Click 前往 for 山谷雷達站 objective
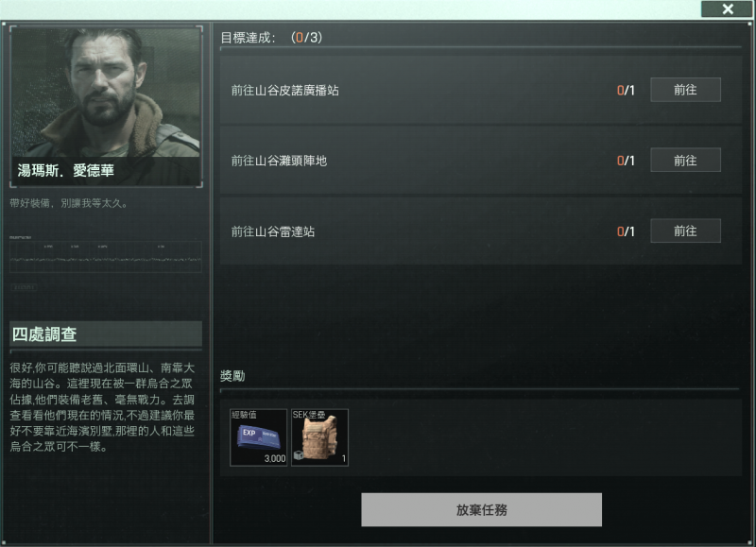The height and width of the screenshot is (547, 756). coord(685,231)
